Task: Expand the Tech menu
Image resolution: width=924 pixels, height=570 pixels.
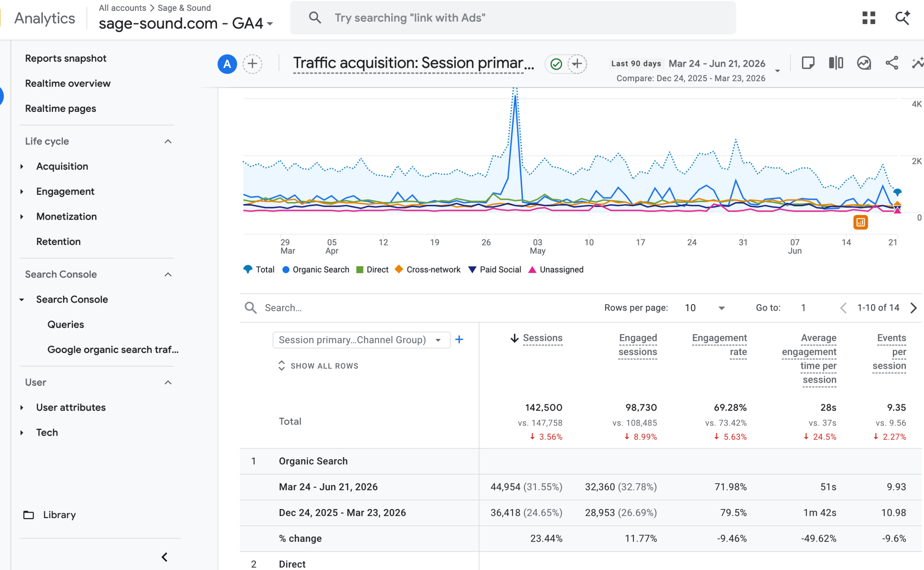Action: click(22, 433)
